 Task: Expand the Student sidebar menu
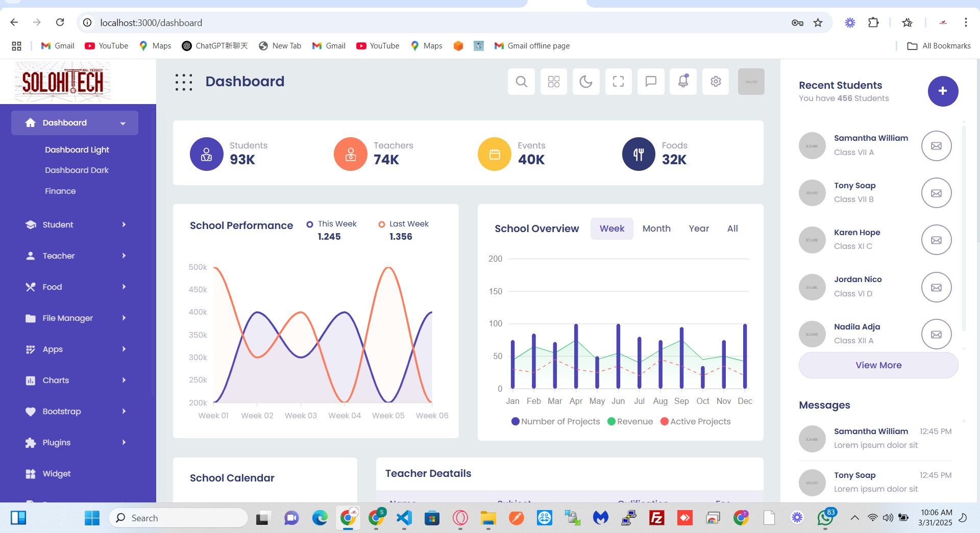point(76,225)
